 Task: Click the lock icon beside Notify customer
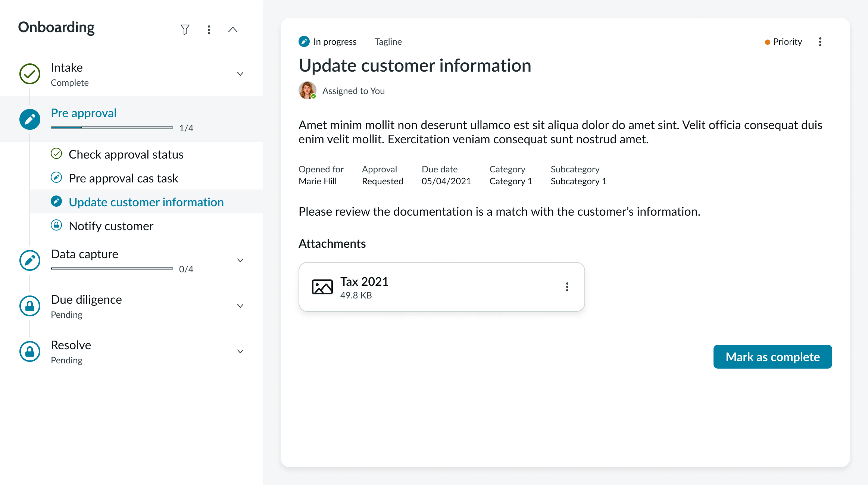coord(57,225)
